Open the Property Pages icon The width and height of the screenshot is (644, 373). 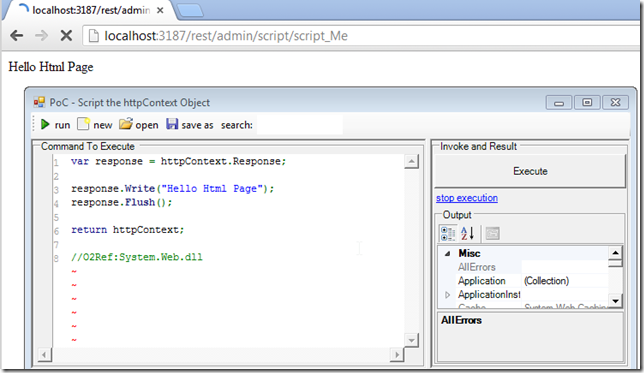pyautogui.click(x=492, y=233)
